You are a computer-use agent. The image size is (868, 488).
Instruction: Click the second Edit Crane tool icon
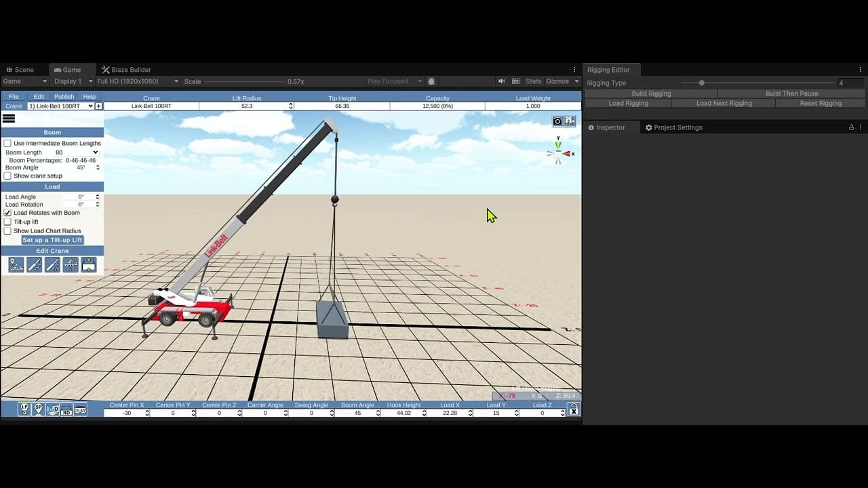pos(35,265)
